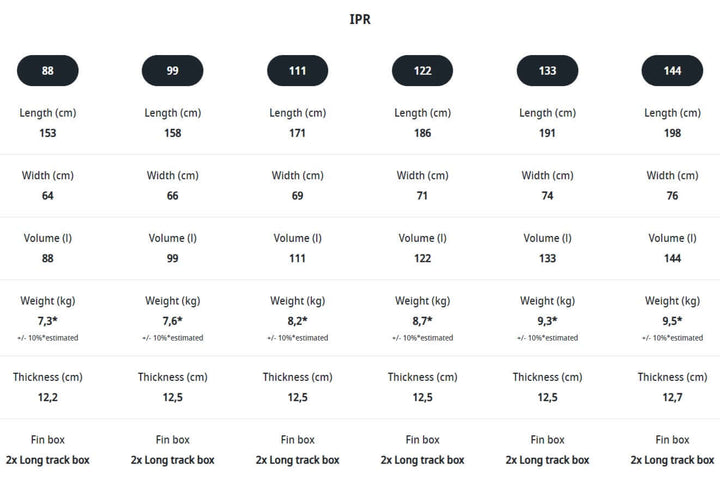Select the width value 69
The height and width of the screenshot is (480, 720).
(298, 196)
